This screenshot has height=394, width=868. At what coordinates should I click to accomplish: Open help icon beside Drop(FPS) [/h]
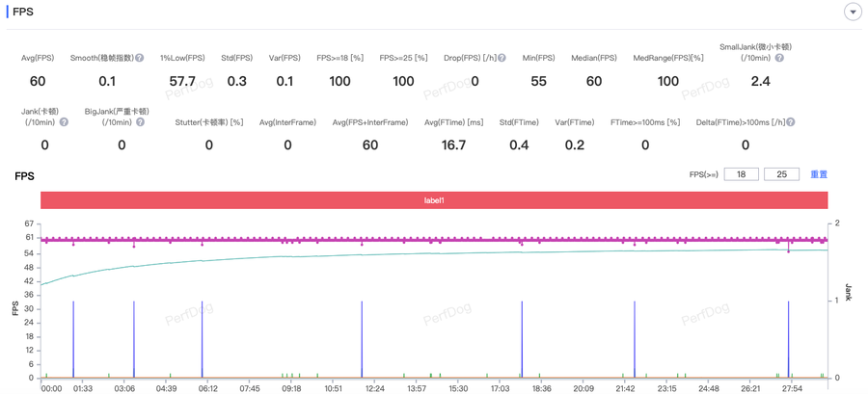click(502, 58)
